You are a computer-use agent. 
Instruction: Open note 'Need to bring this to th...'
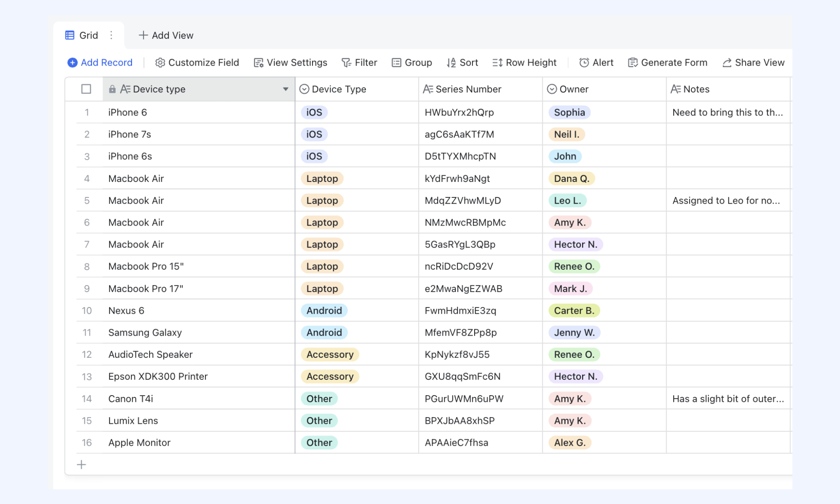coord(727,112)
